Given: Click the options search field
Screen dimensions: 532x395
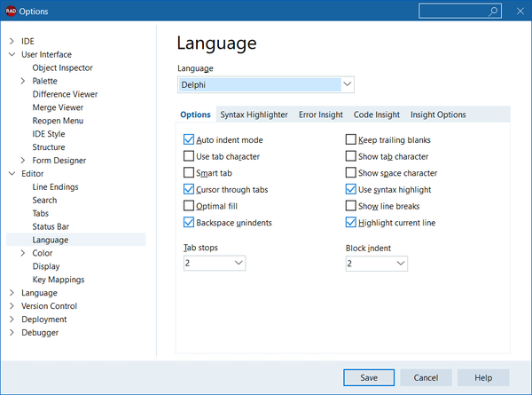Looking at the screenshot, I should [x=459, y=12].
